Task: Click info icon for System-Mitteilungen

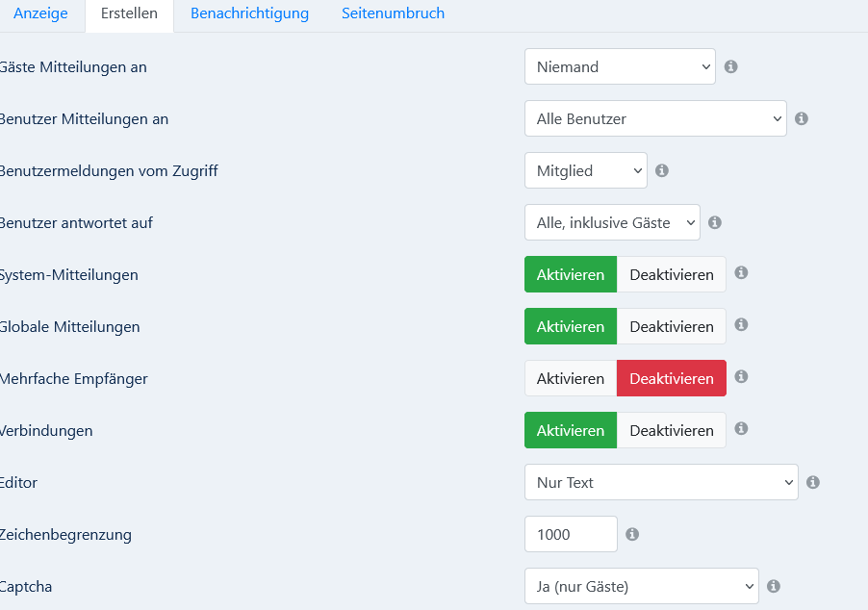Action: tap(741, 272)
